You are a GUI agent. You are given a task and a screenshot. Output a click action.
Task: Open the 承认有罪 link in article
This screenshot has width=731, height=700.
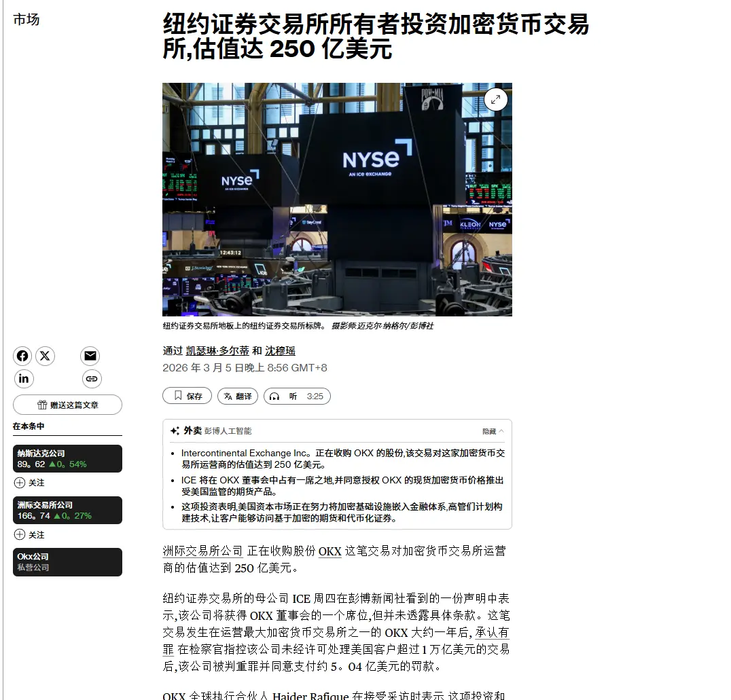pyautogui.click(x=493, y=632)
